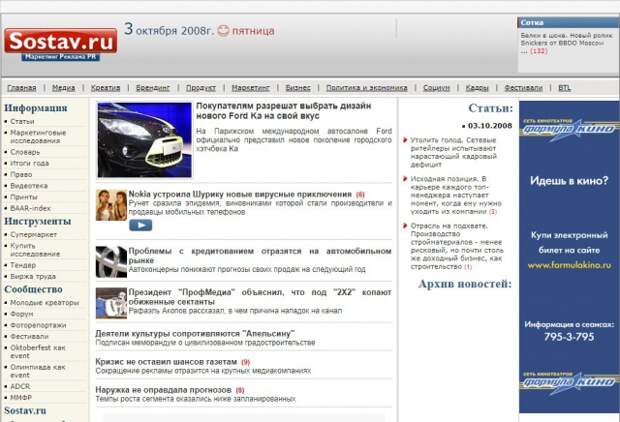Screen dimensions: 620x422
Task: Open Oktoberfest как event sidebar link
Action: [38, 352]
